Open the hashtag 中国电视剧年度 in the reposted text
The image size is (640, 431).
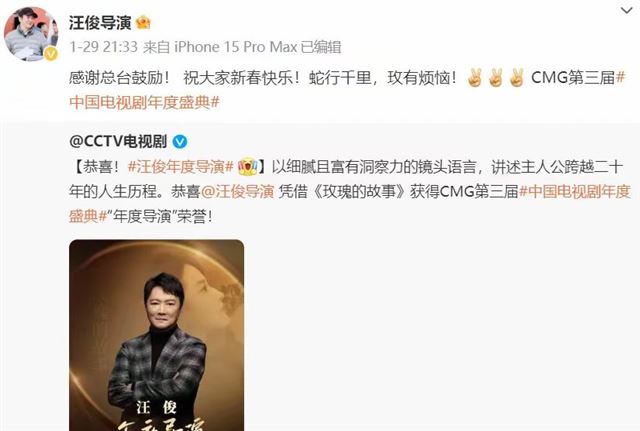click(574, 191)
